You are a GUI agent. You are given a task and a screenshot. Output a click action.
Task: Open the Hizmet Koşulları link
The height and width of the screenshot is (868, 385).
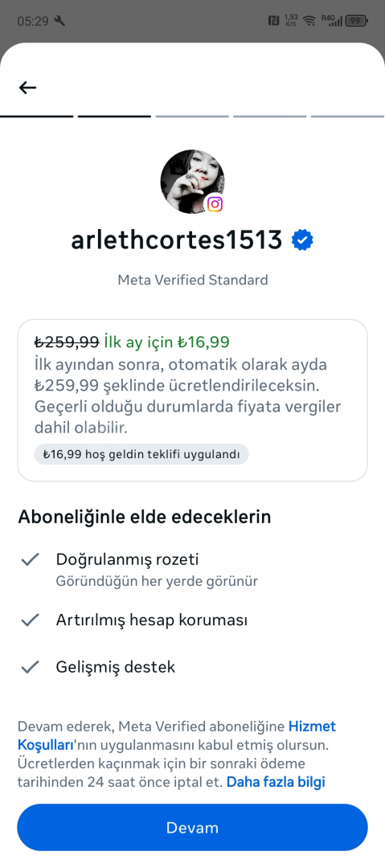pos(177,735)
